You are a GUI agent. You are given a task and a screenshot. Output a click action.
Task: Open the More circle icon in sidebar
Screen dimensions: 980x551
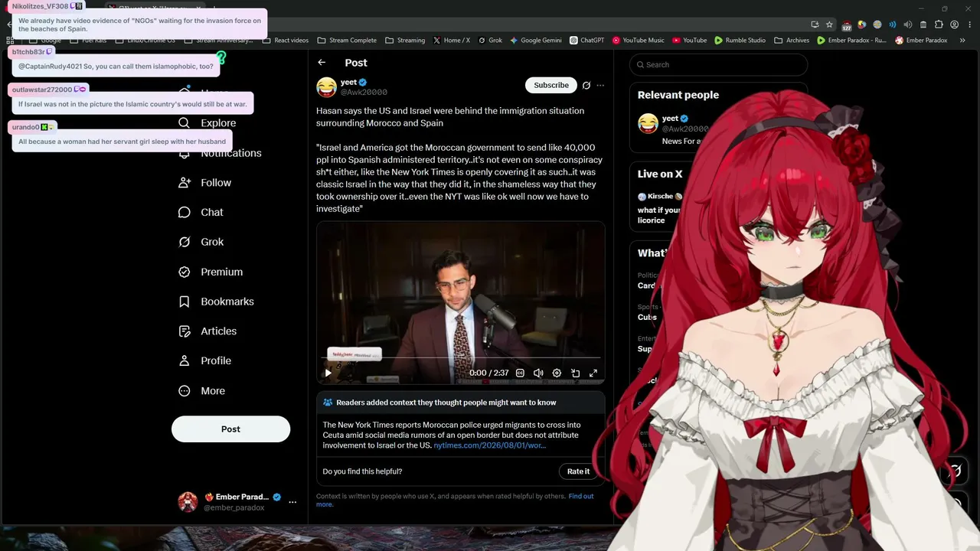click(x=184, y=391)
